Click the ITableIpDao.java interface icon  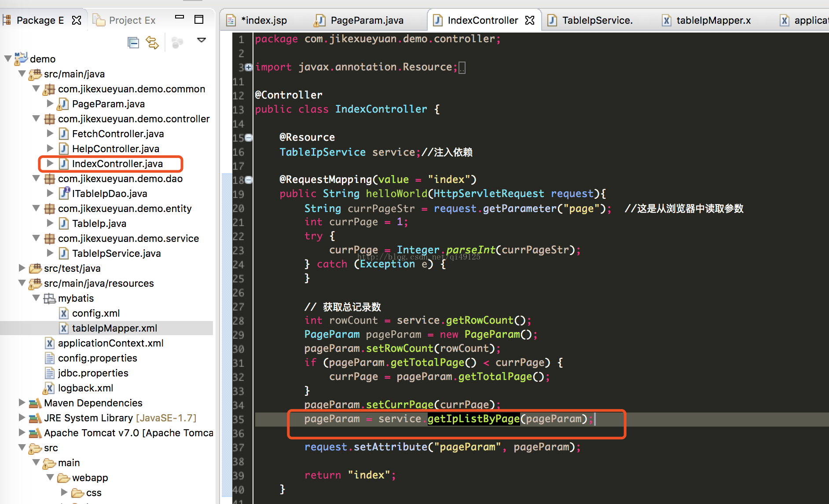(x=64, y=193)
